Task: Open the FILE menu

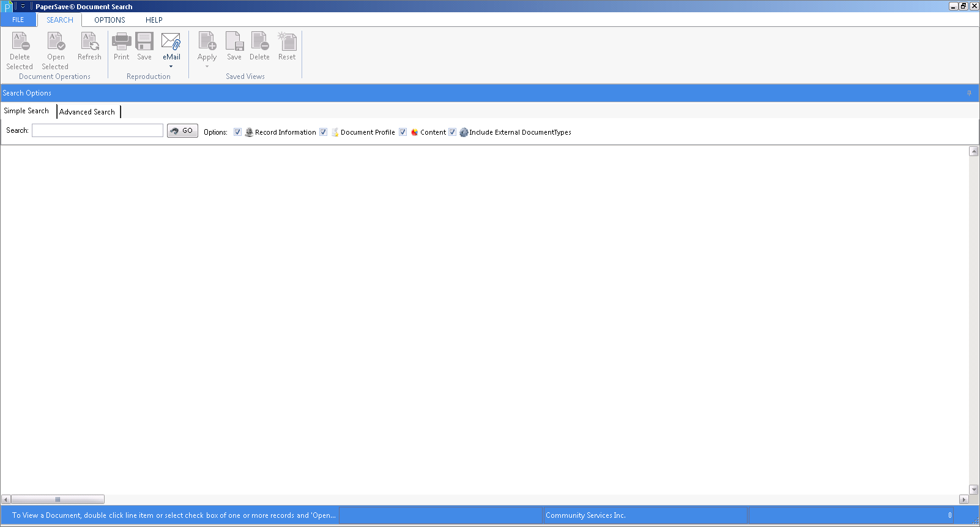Action: click(x=18, y=20)
